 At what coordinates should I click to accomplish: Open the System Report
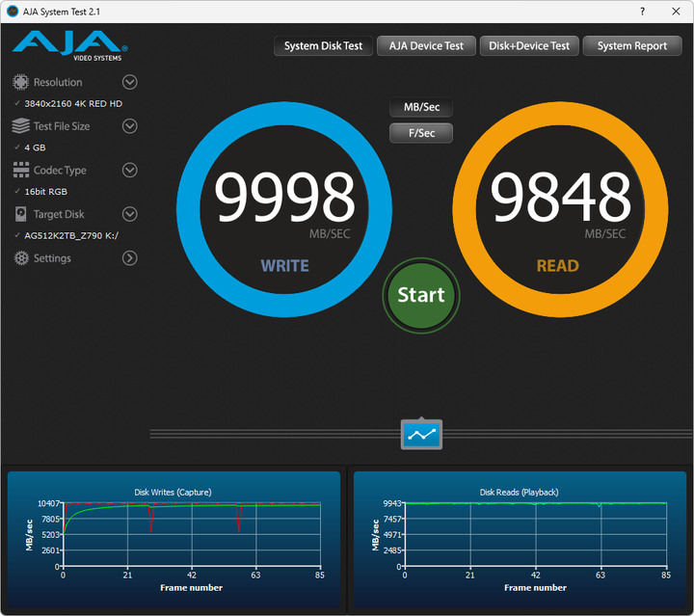(632, 46)
